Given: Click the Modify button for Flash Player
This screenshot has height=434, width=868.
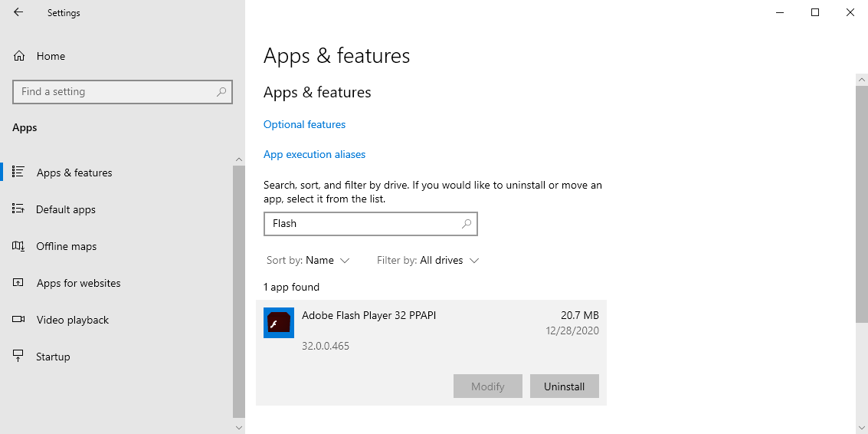Looking at the screenshot, I should tap(488, 386).
